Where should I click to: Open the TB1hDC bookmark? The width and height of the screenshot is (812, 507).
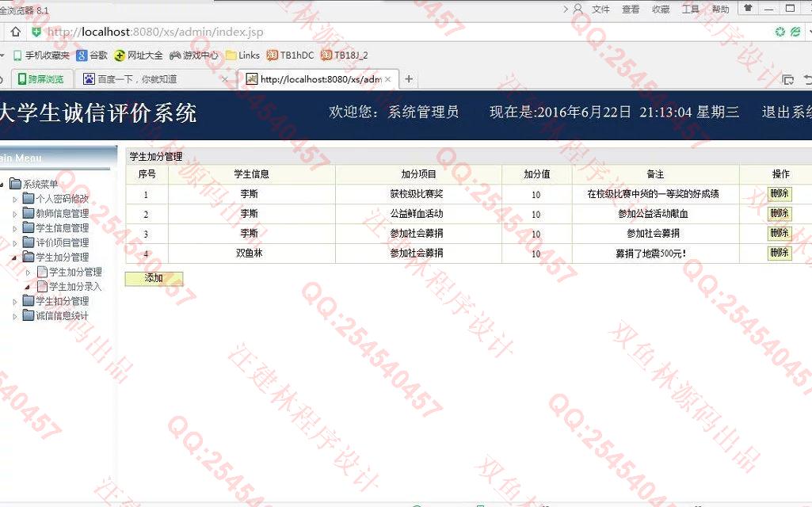point(290,55)
